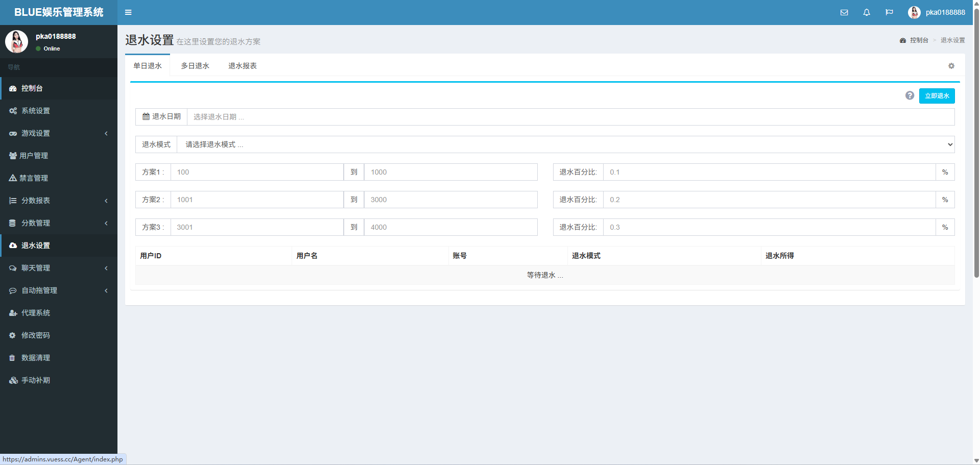Open the flag icon in header
Screen dimensions: 980x465
(889, 12)
